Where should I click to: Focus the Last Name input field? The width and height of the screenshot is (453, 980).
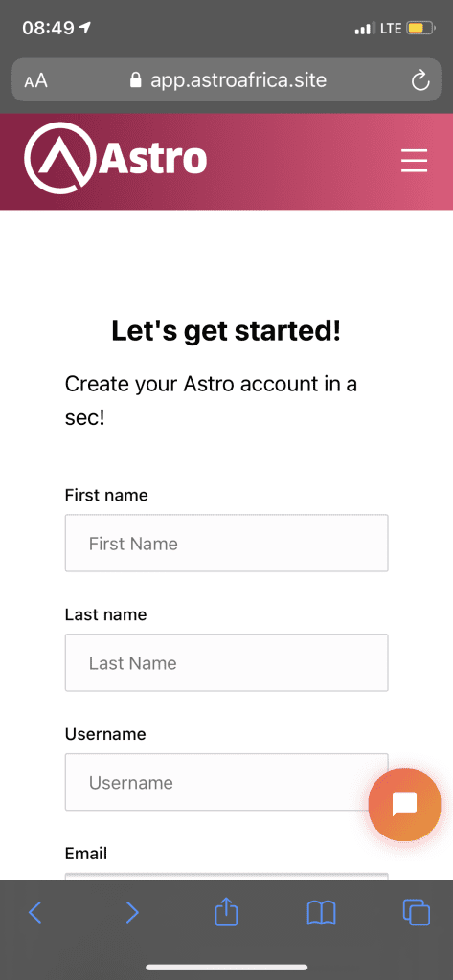point(226,662)
